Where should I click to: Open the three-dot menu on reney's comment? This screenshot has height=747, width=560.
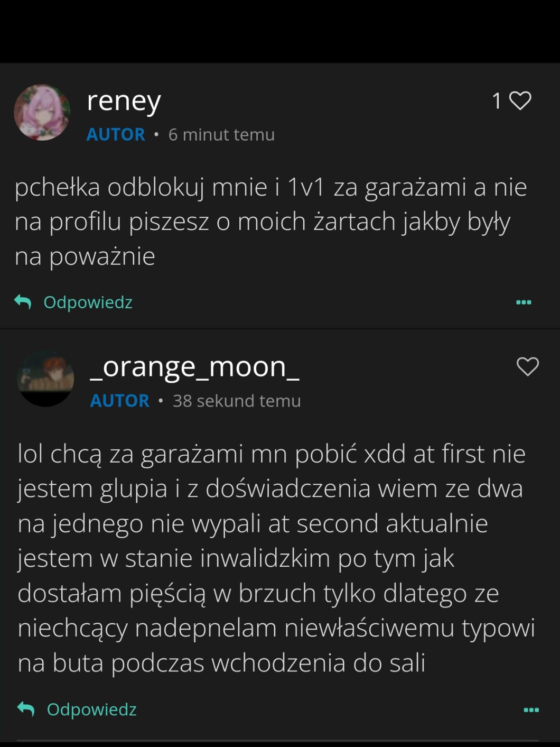pos(524,302)
